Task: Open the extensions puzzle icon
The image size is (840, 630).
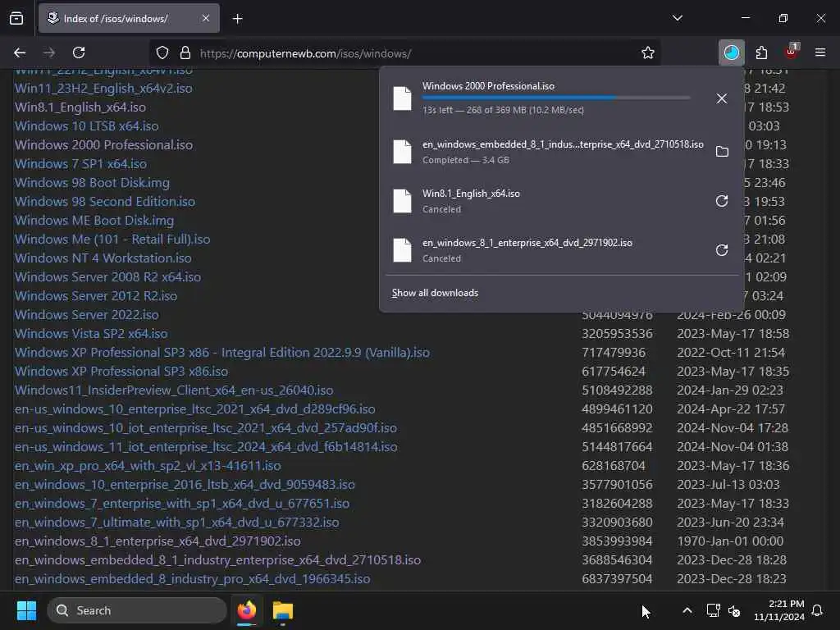Action: (x=761, y=52)
